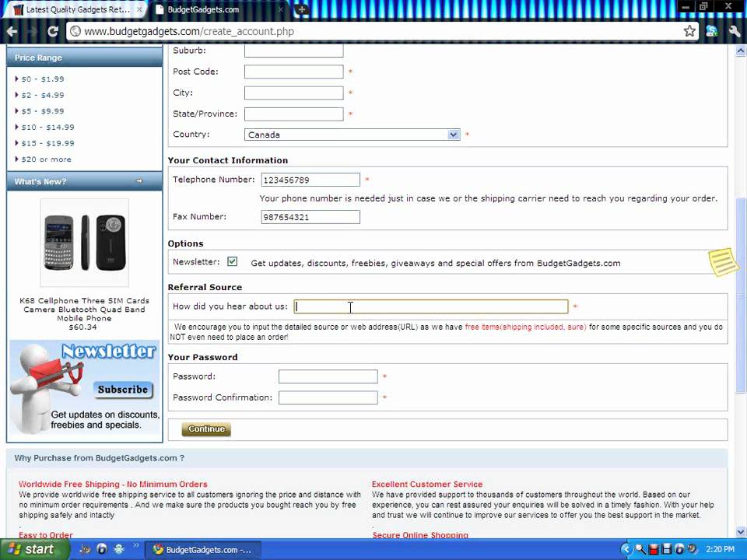
Task: Click the first quick launch icon
Action: (85, 549)
